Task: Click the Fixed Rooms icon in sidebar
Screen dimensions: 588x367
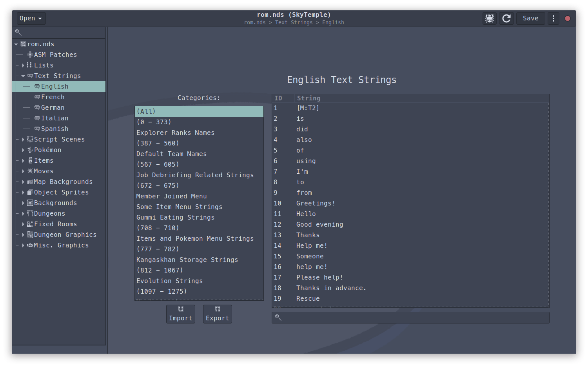Action: [30, 224]
